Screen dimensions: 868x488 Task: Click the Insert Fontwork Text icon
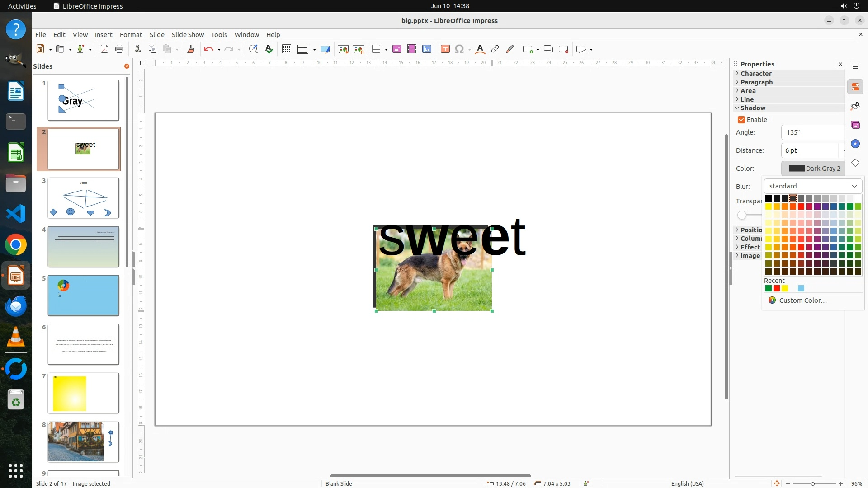(480, 49)
